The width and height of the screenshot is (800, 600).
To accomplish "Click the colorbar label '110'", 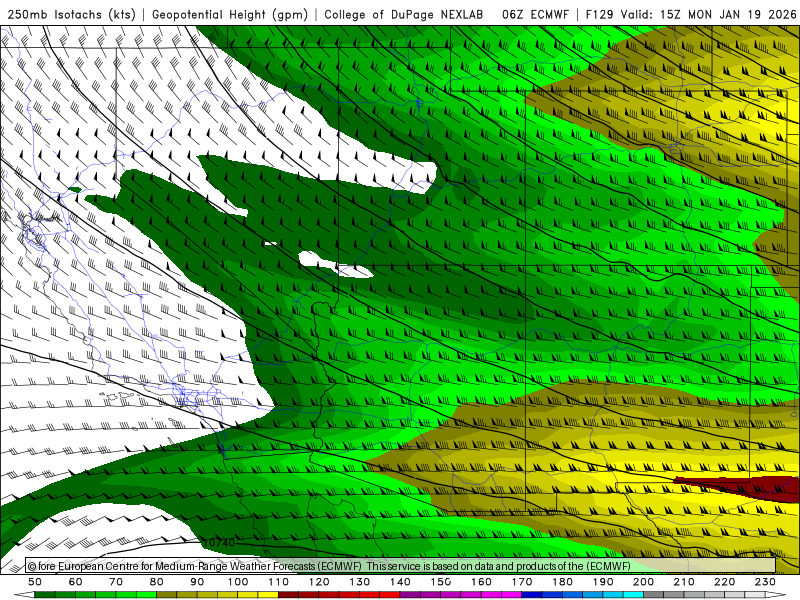I will [x=279, y=582].
